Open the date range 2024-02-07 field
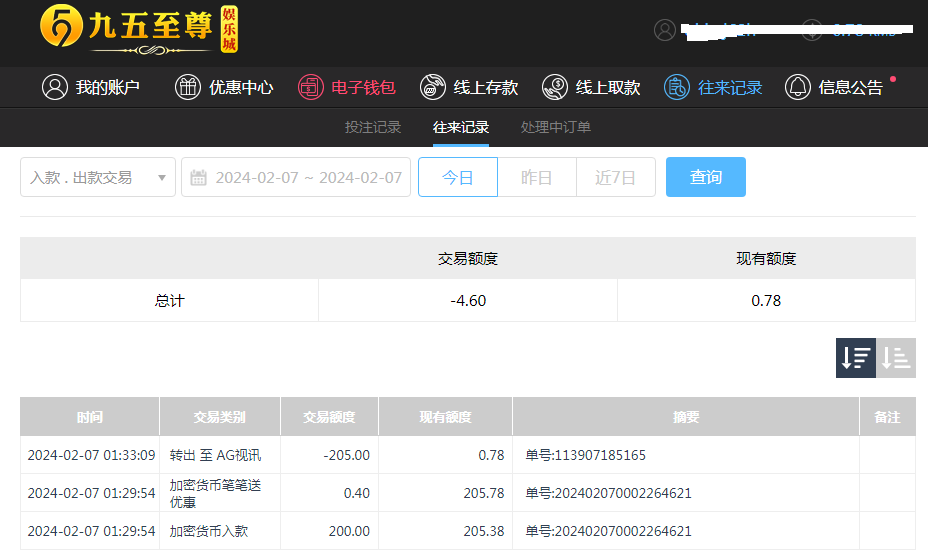The width and height of the screenshot is (928, 557). coord(296,177)
